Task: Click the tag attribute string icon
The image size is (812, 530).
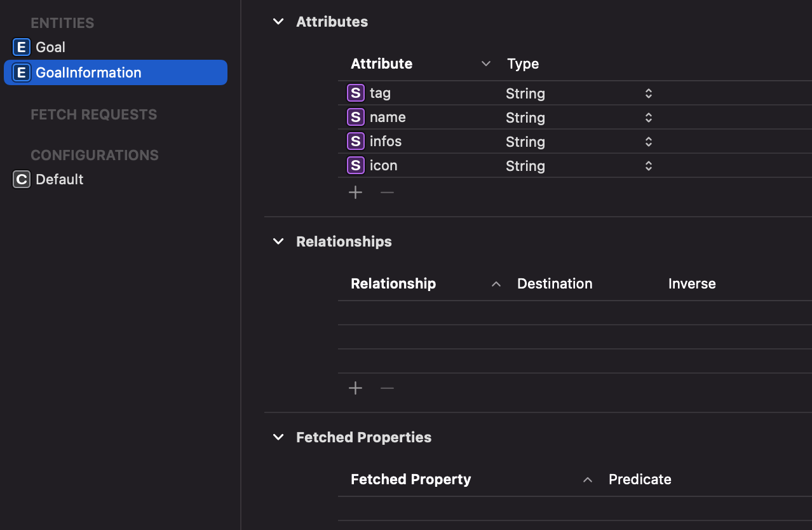Action: [356, 93]
